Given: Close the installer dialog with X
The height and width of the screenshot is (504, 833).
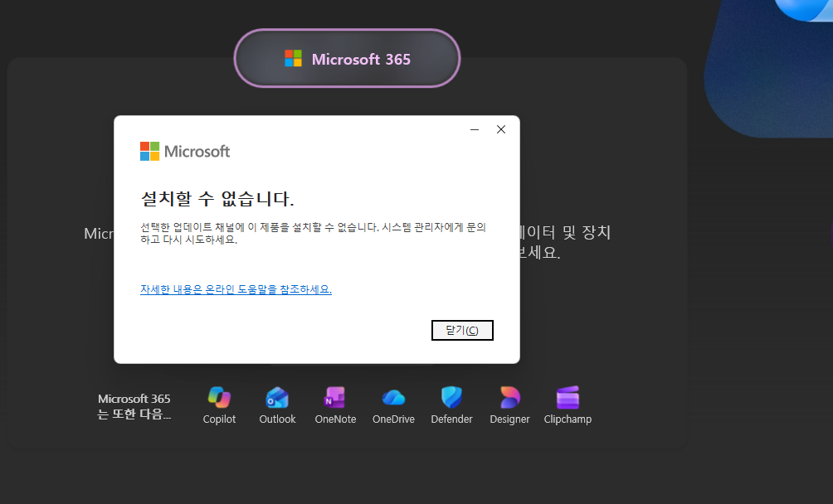Looking at the screenshot, I should [x=501, y=129].
